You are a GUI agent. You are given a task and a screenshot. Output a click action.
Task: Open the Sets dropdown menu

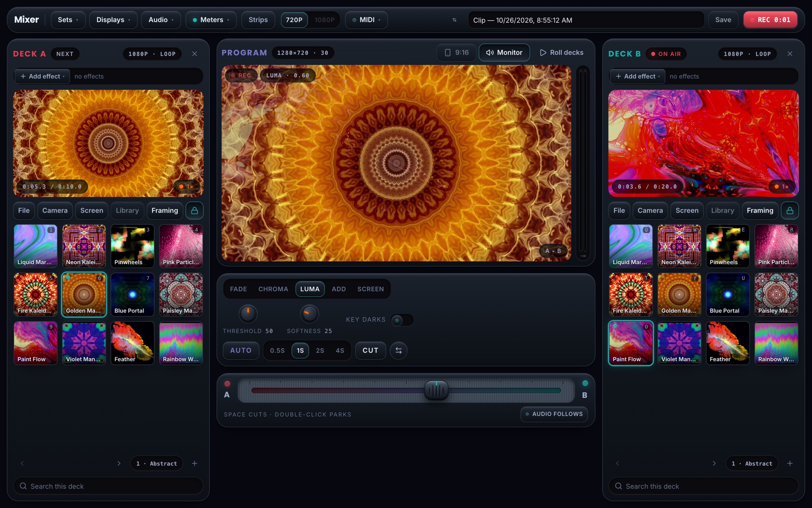pos(68,20)
